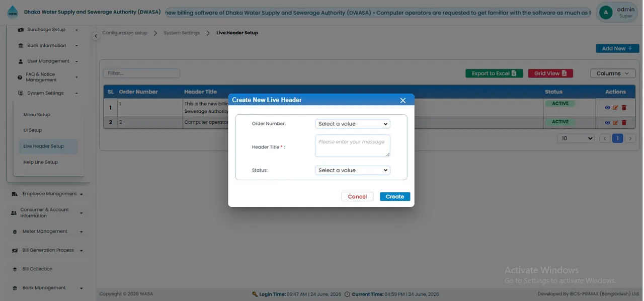Click the FAQ & Notice Management icon
Screen dimensions: 644x301
click(x=20, y=77)
